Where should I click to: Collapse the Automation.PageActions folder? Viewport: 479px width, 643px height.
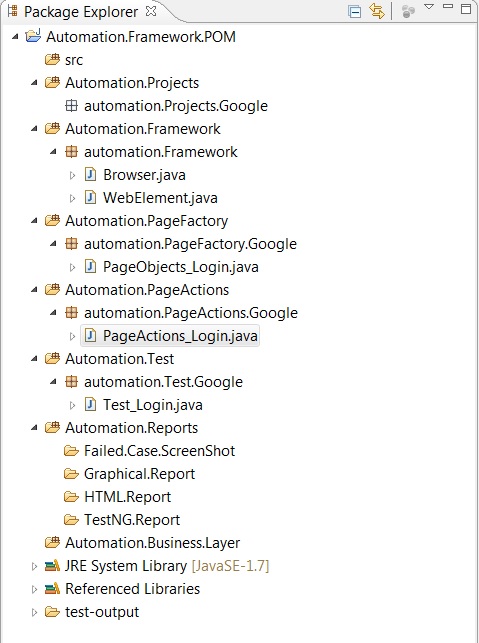[x=34, y=290]
